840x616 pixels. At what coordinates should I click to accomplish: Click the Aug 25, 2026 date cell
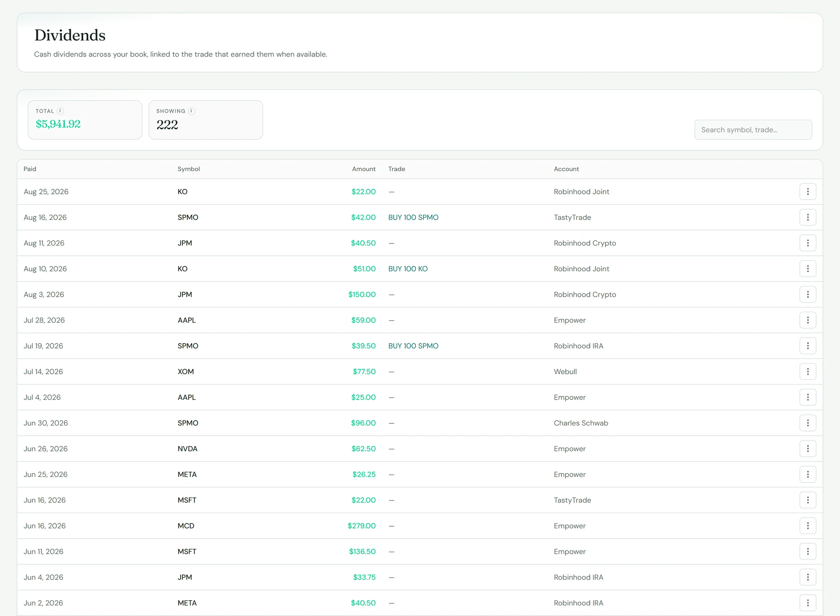(x=46, y=191)
